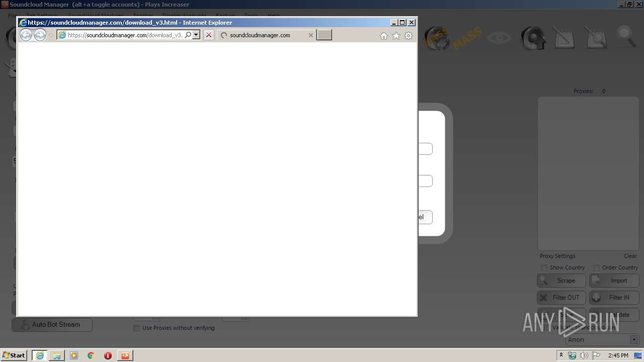This screenshot has height=362, width=644.
Task: Toggle Use Proxies without verifying checkbox
Action: tap(136, 328)
